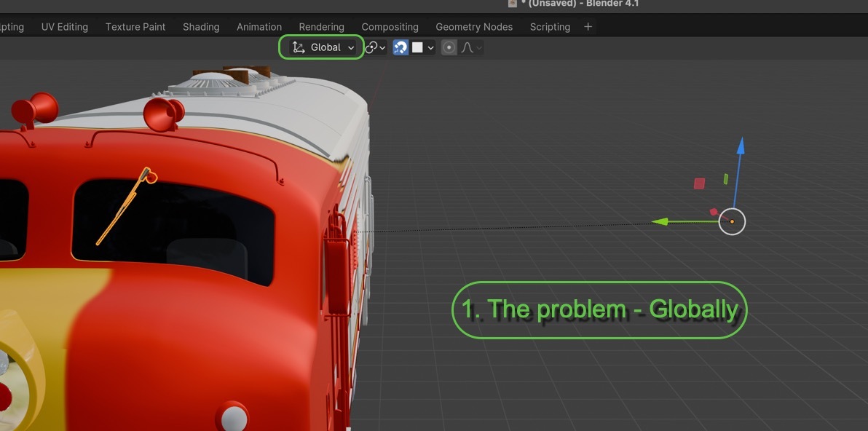The image size is (868, 431).
Task: Click the blue Z-axis gizmo arrow
Action: (741, 146)
